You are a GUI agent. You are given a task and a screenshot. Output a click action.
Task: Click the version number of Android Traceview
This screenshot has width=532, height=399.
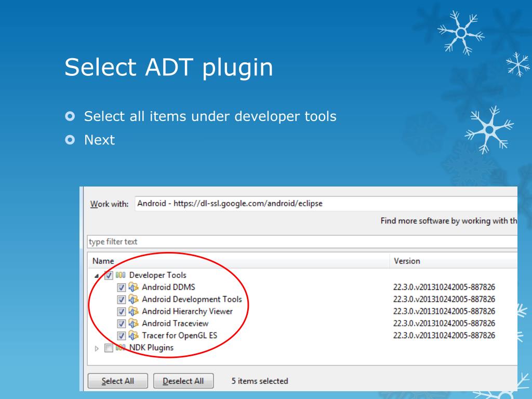tap(444, 323)
